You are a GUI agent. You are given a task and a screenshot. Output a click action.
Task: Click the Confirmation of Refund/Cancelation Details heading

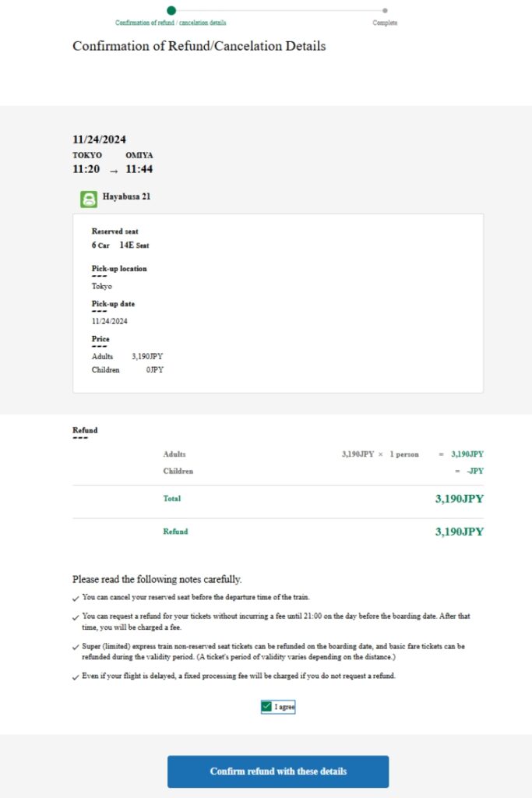pos(199,46)
